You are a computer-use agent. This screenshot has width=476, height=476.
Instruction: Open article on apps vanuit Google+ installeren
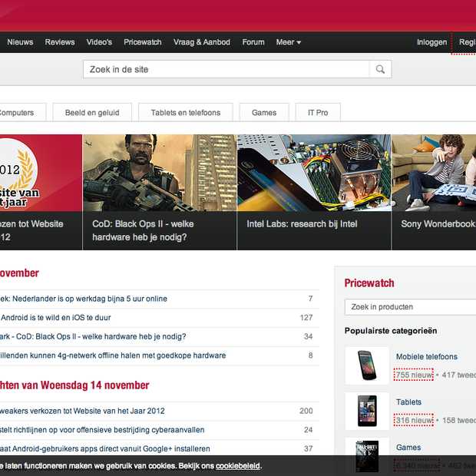[104, 448]
